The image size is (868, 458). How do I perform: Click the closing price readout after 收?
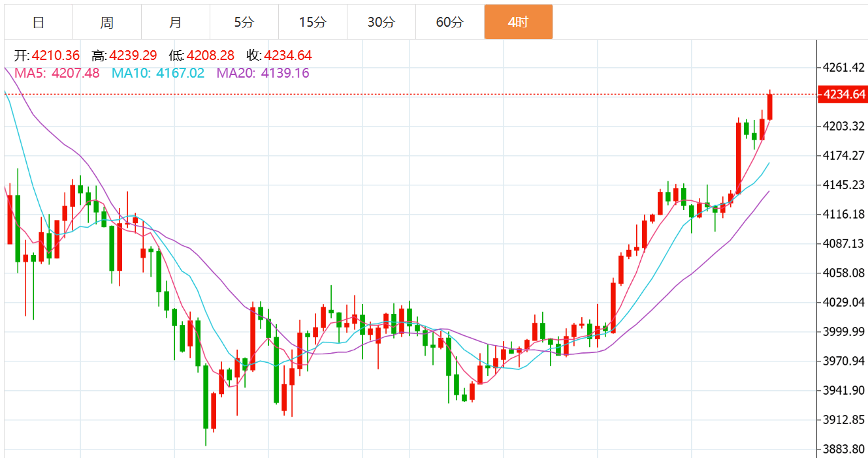point(288,55)
